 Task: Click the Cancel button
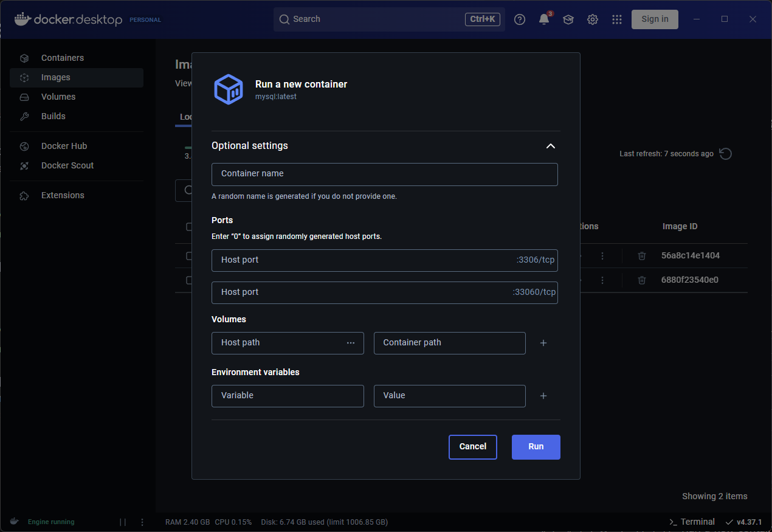(473, 447)
